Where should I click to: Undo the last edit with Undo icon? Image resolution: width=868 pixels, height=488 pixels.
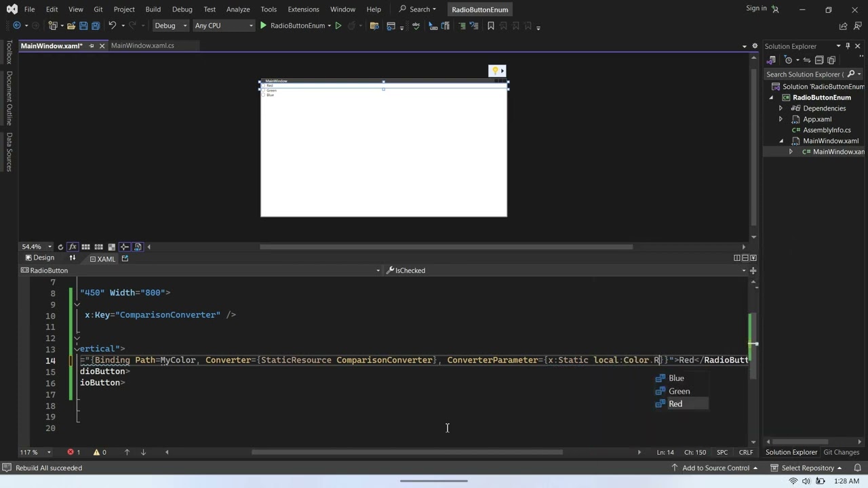pos(113,26)
